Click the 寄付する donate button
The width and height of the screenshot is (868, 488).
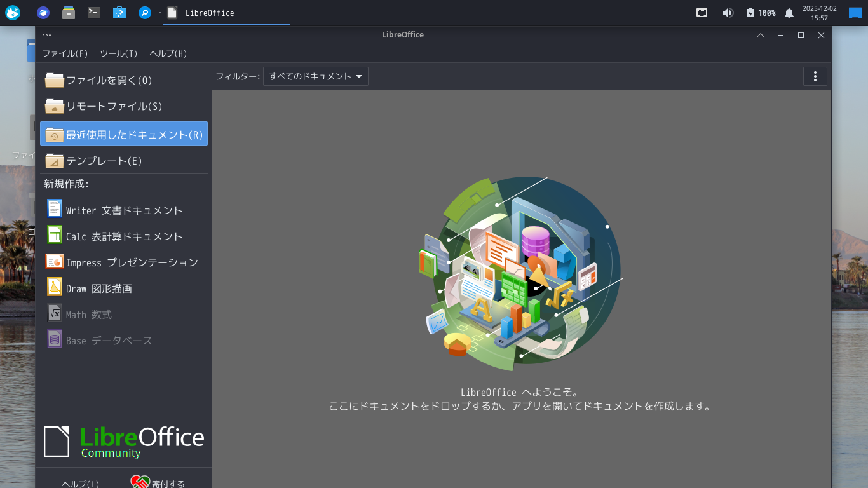click(159, 483)
